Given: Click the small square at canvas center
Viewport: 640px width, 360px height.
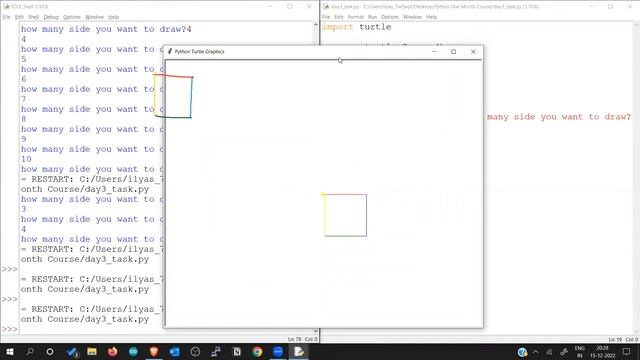Looking at the screenshot, I should [345, 215].
